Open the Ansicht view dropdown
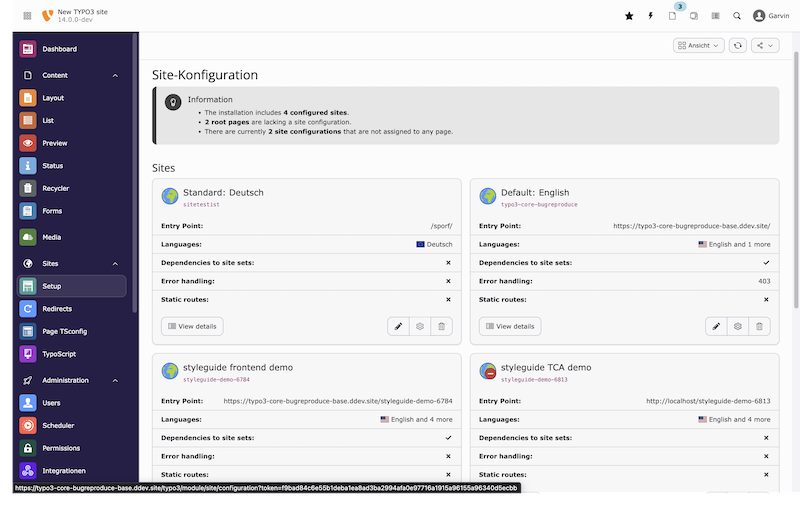This screenshot has width=800, height=508. (x=698, y=45)
